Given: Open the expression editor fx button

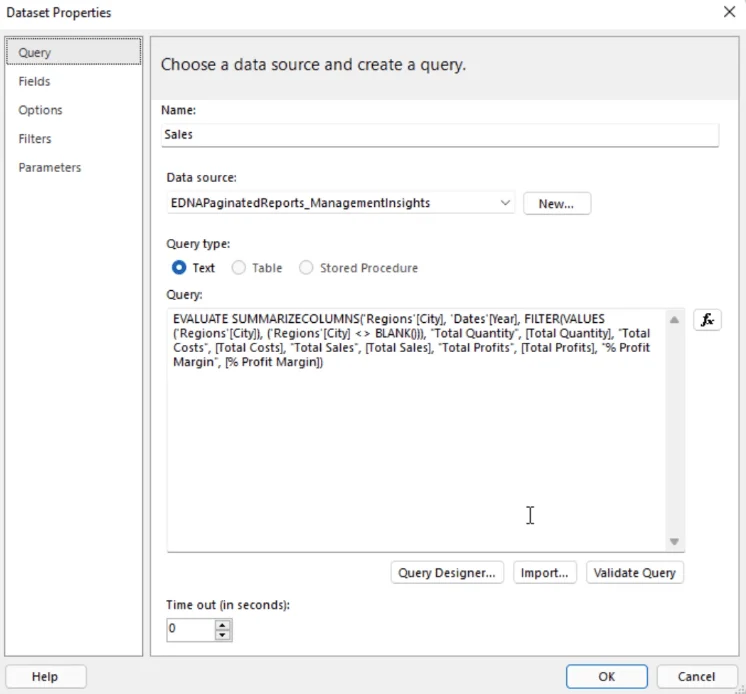Looking at the screenshot, I should coord(707,320).
